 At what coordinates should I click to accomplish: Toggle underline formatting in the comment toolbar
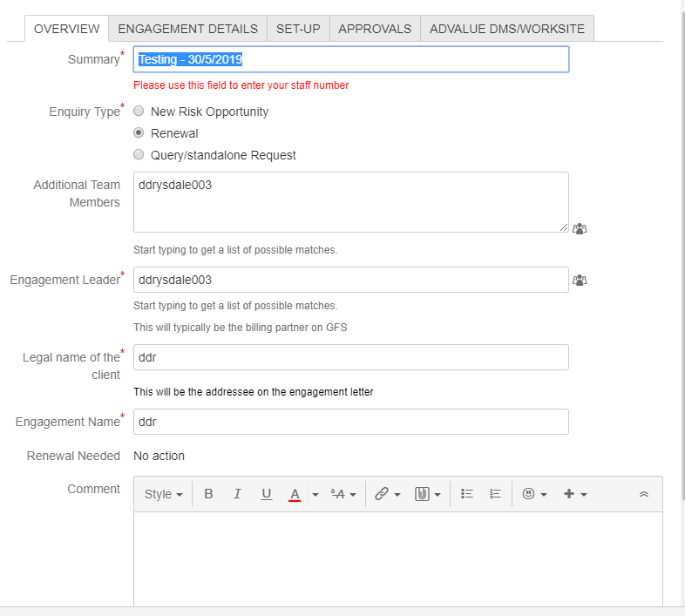coord(266,494)
